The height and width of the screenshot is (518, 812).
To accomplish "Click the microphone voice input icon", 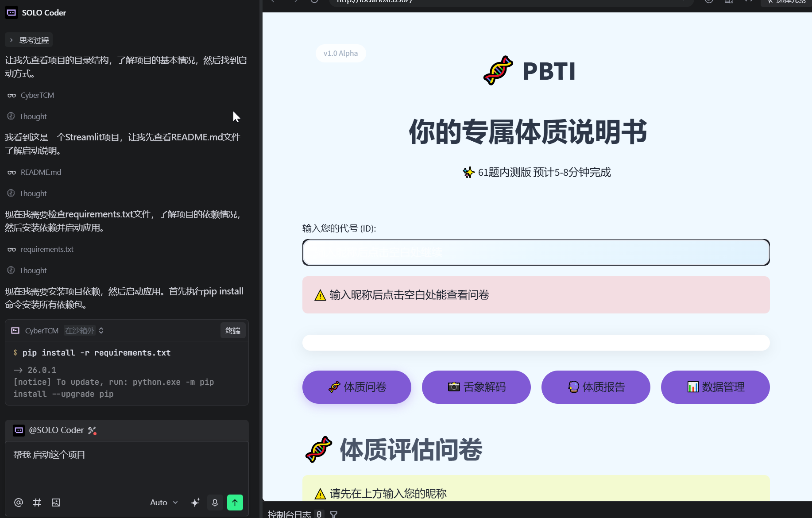I will click(x=215, y=503).
